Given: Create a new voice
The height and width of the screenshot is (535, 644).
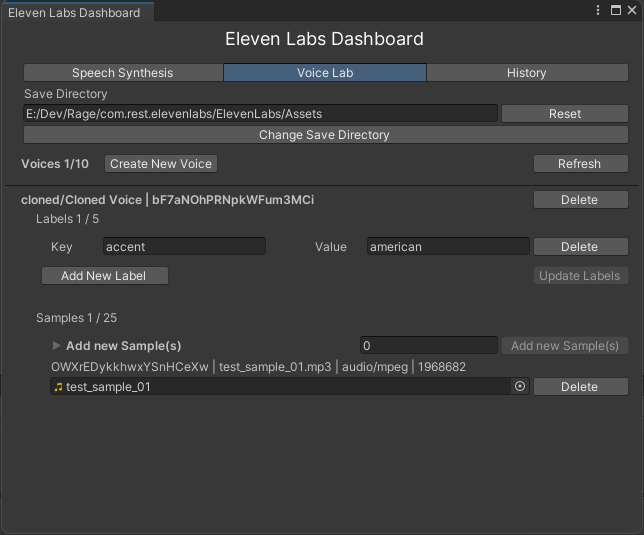Looking at the screenshot, I should [161, 164].
